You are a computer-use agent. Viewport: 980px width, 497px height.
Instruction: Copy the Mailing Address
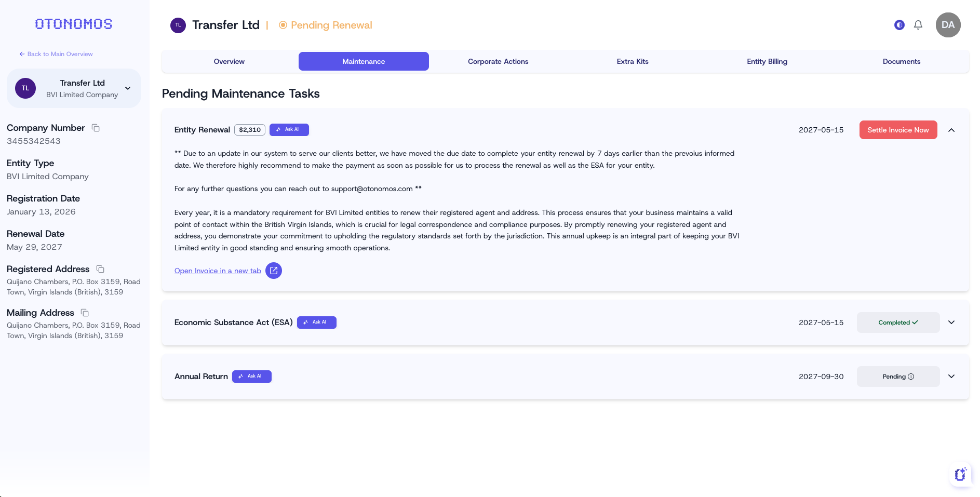coord(85,313)
